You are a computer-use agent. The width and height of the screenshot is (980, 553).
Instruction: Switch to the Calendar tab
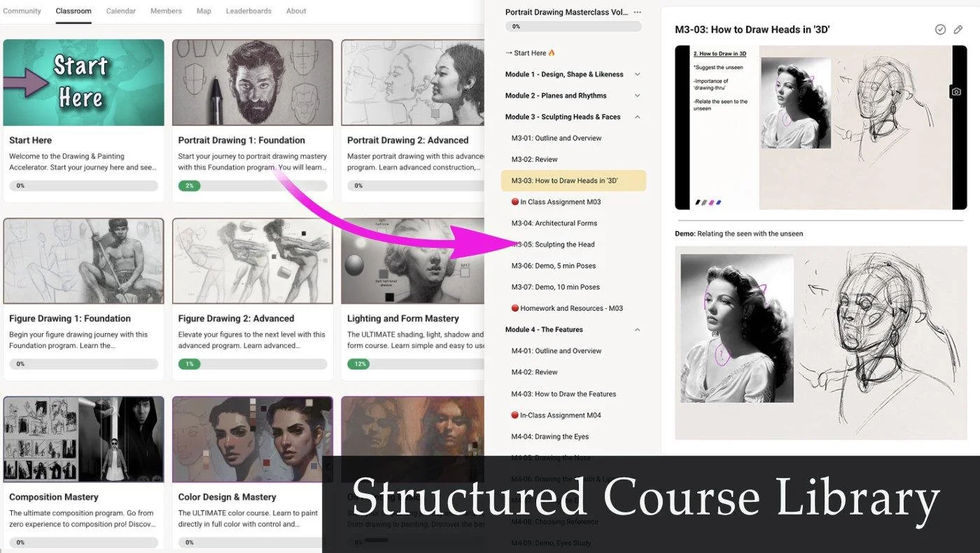tap(121, 11)
